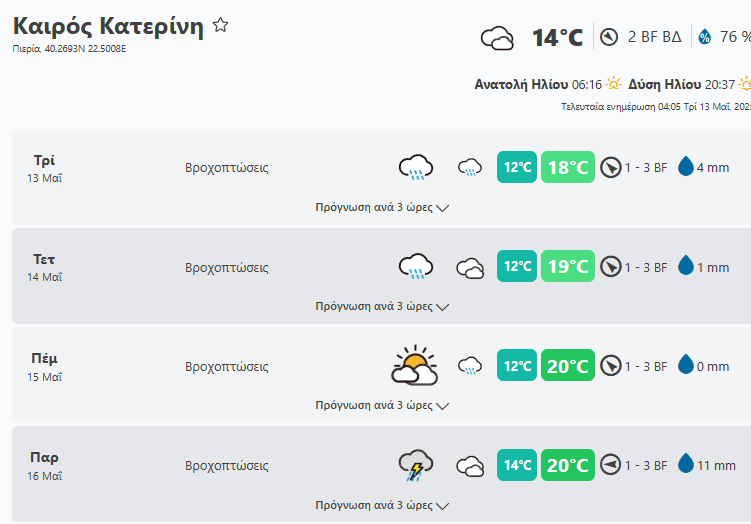This screenshot has height=524, width=751.
Task: Expand the 3-hour forecast for Τετ 14 Μαΐ
Action: [382, 306]
